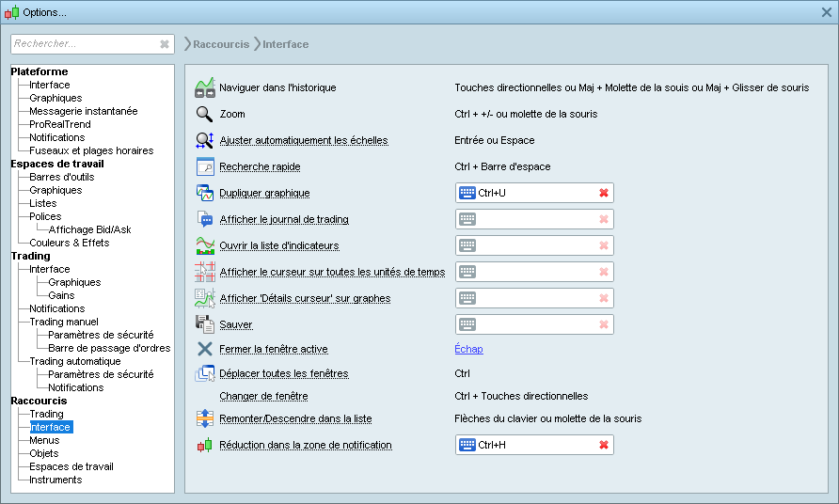Click the Fermer la fenêtre active X icon
Viewport: 839px width, 504px height.
point(205,349)
